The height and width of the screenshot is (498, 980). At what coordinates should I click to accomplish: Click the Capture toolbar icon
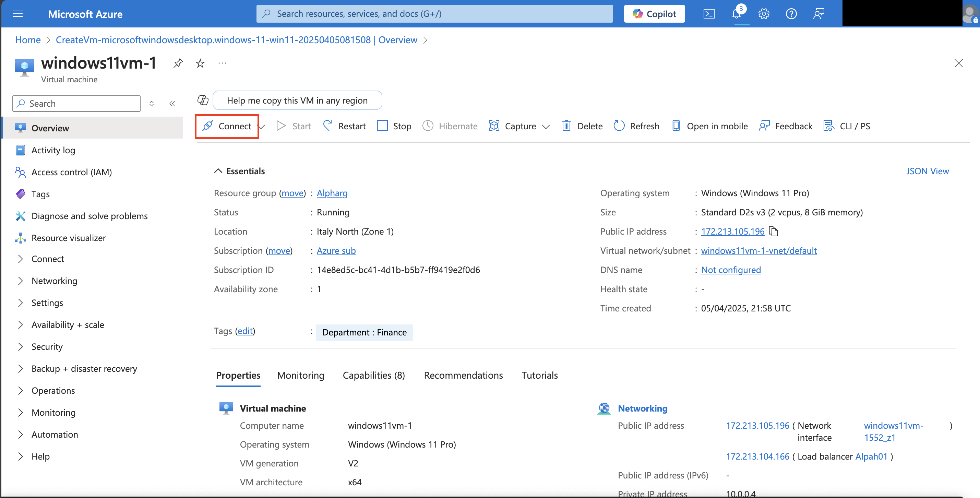coord(494,126)
